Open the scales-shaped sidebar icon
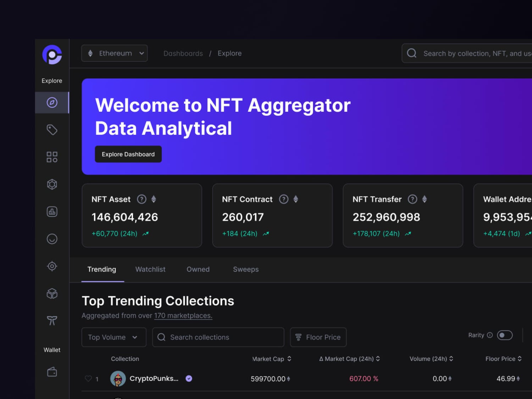 (52, 321)
